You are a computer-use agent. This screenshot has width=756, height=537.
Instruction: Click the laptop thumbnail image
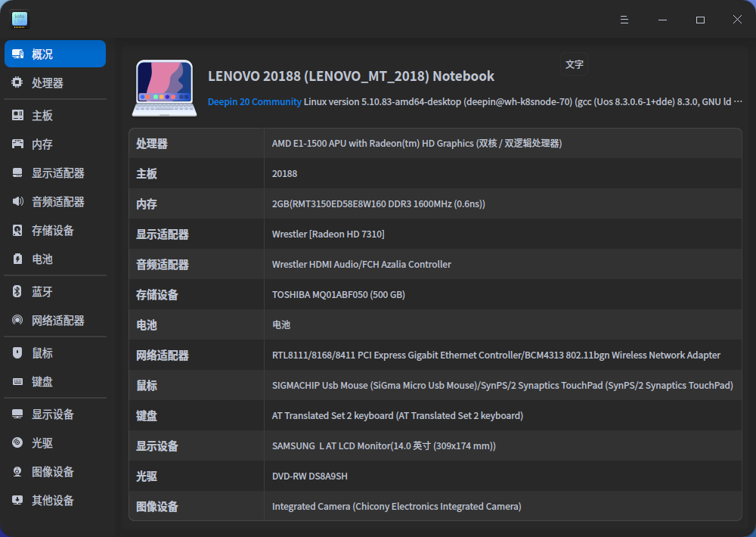163,85
